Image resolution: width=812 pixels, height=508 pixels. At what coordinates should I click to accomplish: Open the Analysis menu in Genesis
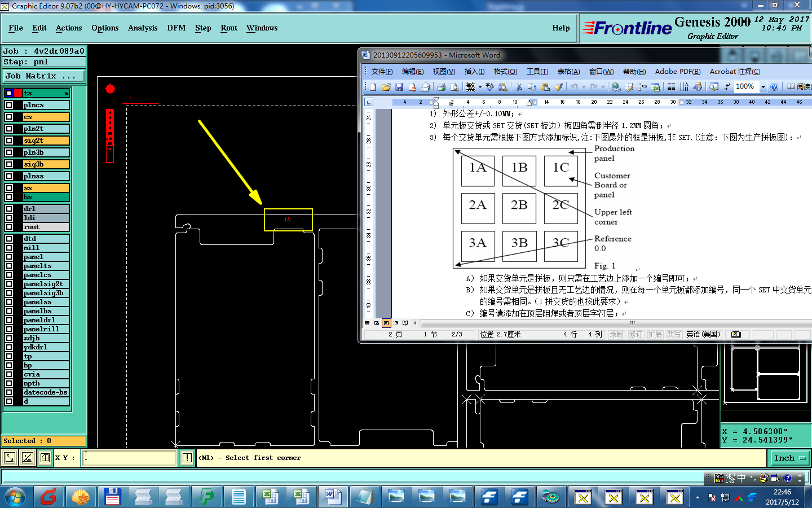[x=143, y=28]
